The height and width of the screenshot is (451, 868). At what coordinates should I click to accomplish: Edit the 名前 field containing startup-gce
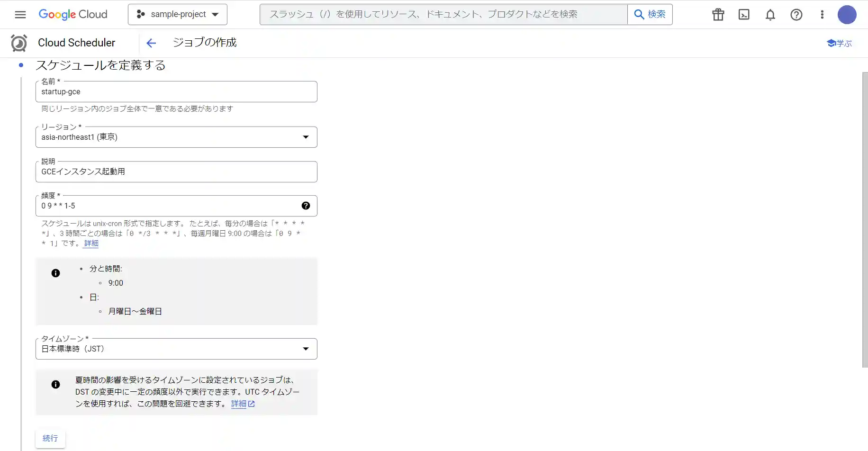click(176, 91)
